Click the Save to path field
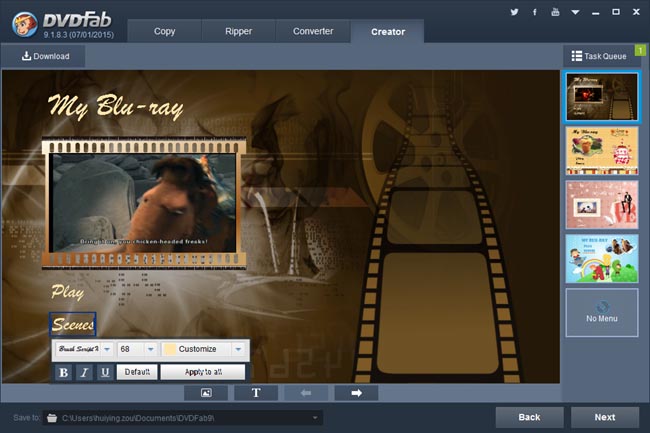The width and height of the screenshot is (650, 433). (x=183, y=418)
